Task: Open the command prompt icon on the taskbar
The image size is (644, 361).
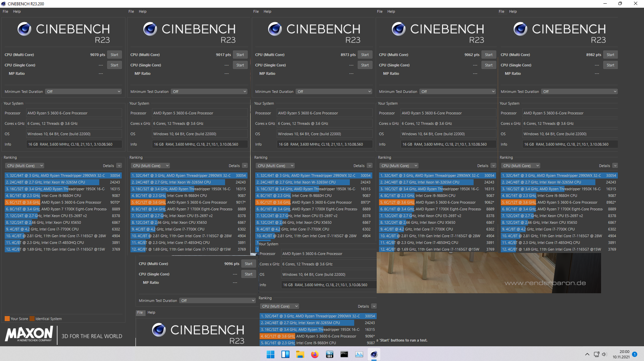Action: pyautogui.click(x=344, y=354)
